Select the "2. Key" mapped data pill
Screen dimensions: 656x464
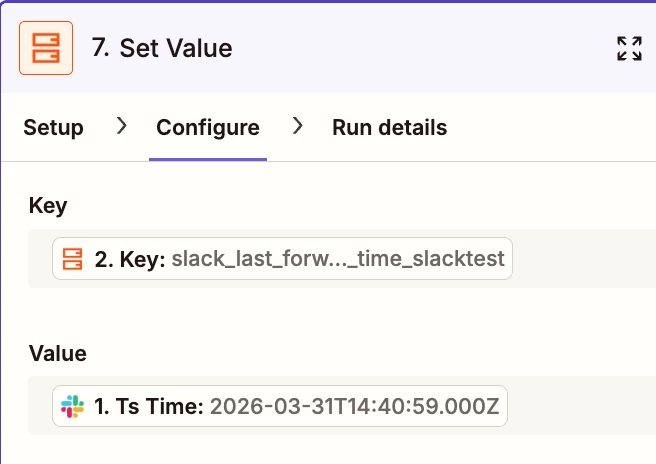click(282, 259)
